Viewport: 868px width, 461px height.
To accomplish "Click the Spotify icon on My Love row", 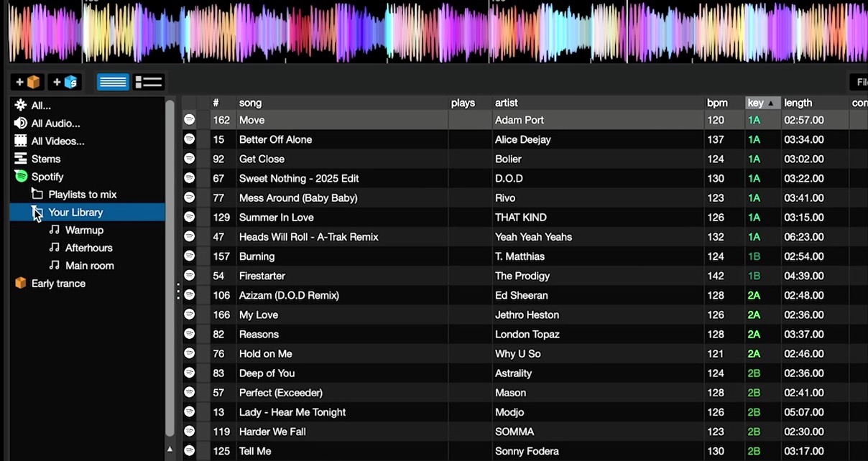I will [189, 315].
